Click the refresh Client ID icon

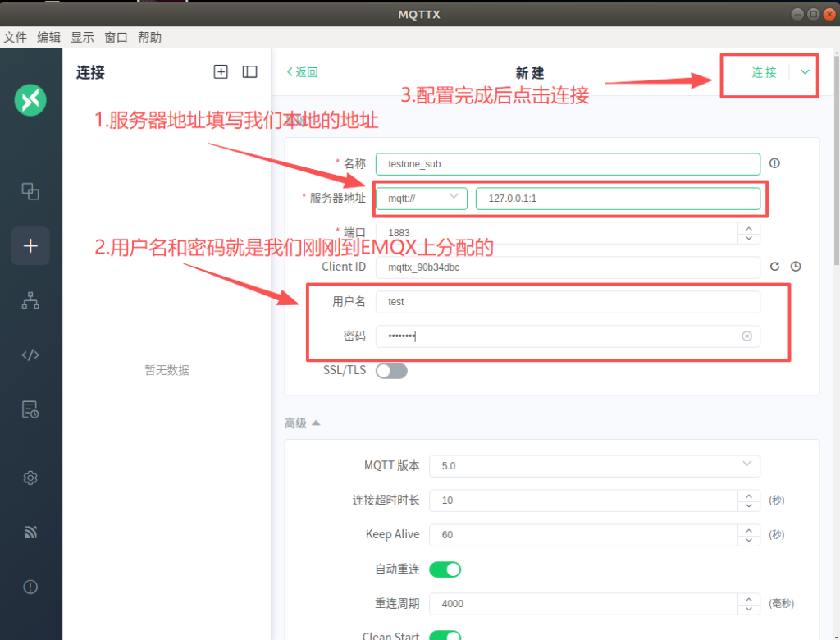(774, 267)
